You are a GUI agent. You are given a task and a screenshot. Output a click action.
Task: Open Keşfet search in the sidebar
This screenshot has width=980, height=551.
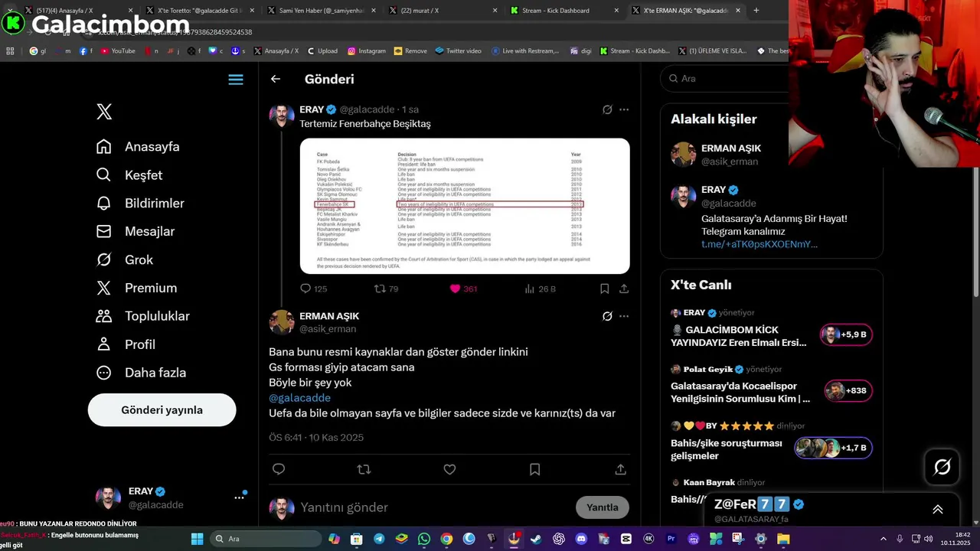[x=129, y=175]
